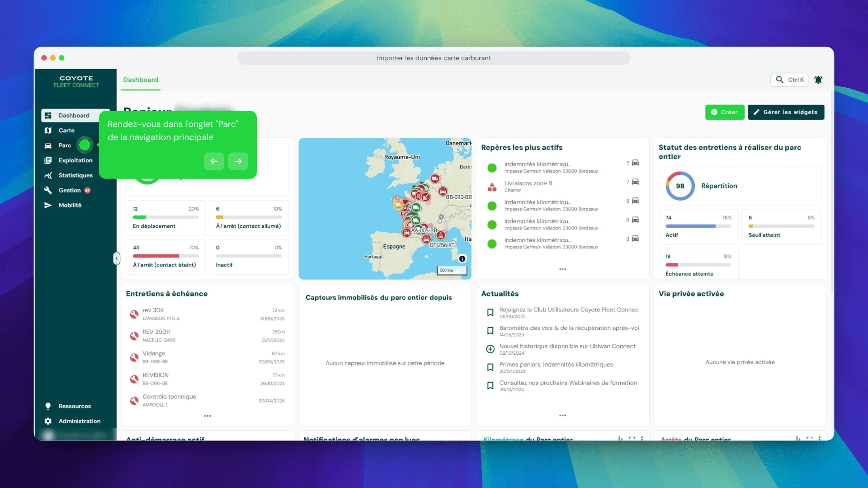Expand more items in Entretiens à échéance
The height and width of the screenshot is (488, 868).
tap(208, 416)
